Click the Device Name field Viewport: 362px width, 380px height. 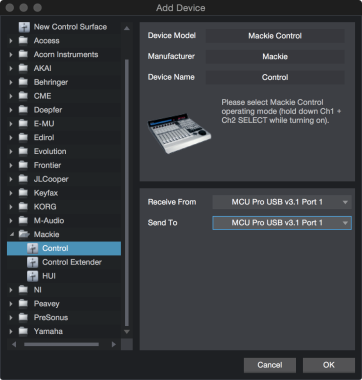coord(275,77)
